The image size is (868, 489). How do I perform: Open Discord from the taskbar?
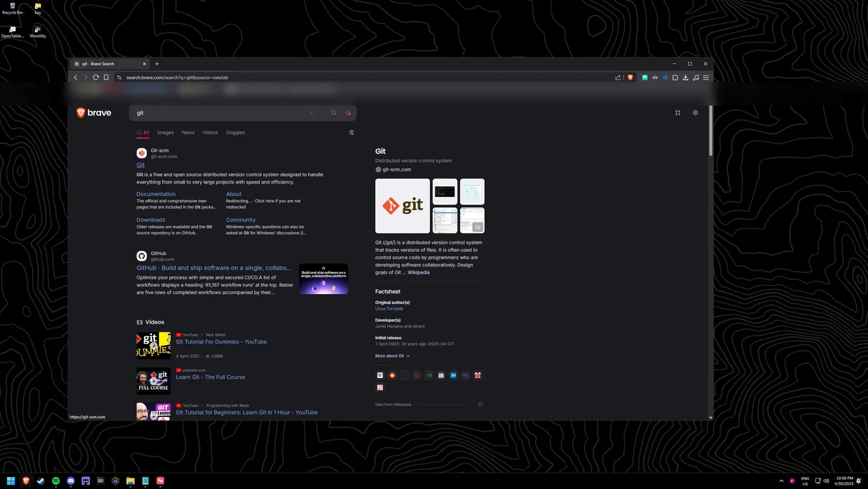click(71, 481)
